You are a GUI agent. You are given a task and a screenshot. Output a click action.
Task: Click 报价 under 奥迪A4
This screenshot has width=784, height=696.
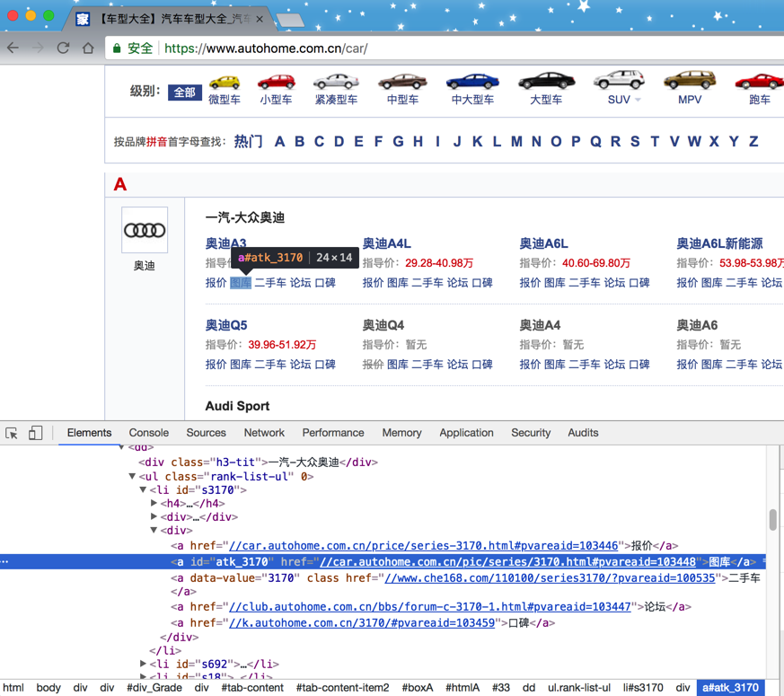click(x=530, y=365)
